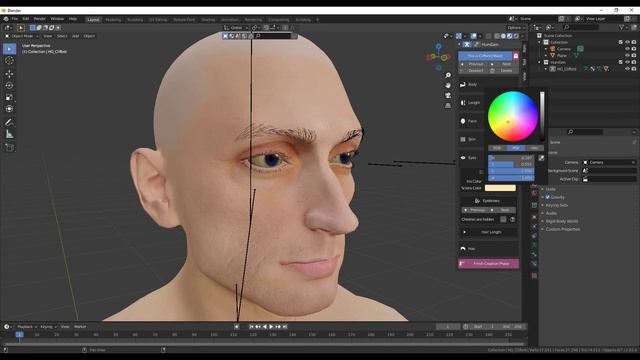Viewport: 640px width, 360px height.
Task: Adjust the color value brightness slider
Action: [542, 116]
